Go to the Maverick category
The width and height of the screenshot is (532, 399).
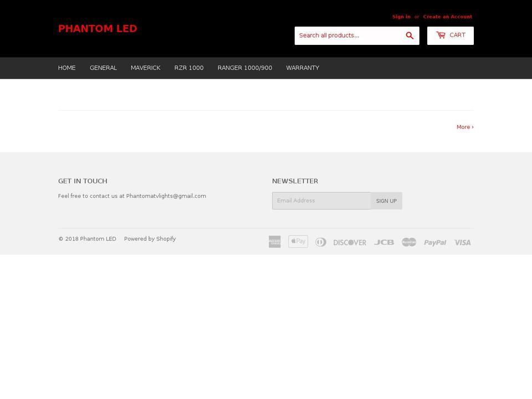click(146, 68)
